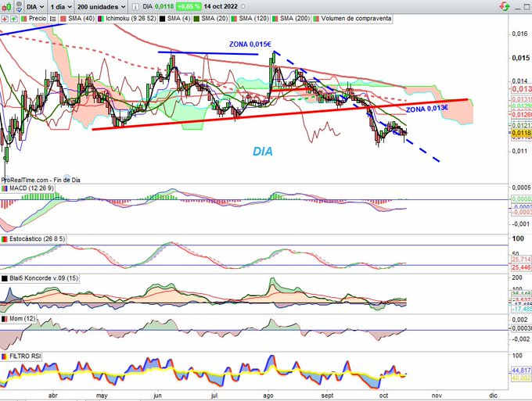Click the sept label on time axis
532x401 pixels.
tap(327, 396)
